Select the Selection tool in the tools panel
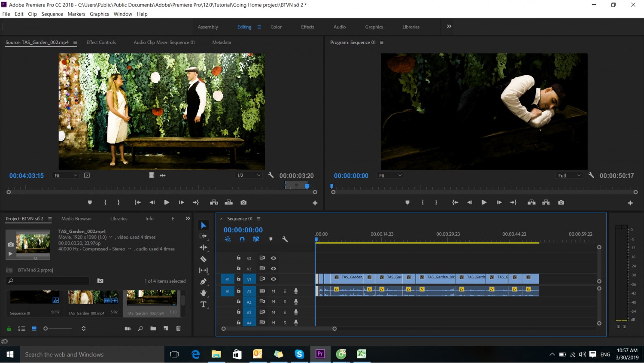Screen dimensions: 644x363 204,225
